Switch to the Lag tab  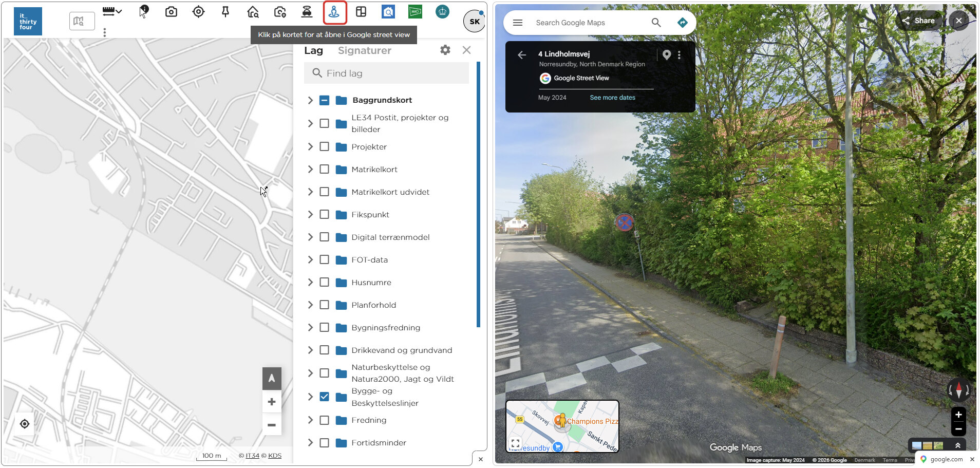(313, 50)
